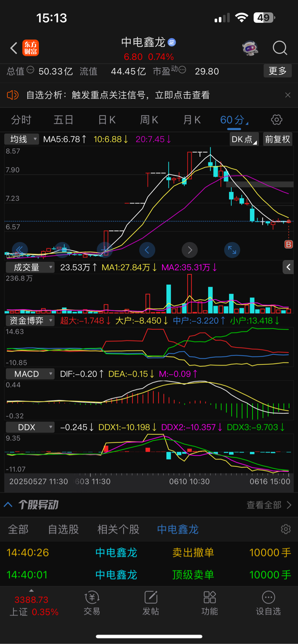Tap the price 6.80 0.74% text
Viewport: 298px width, 644px height.
pyautogui.click(x=149, y=57)
